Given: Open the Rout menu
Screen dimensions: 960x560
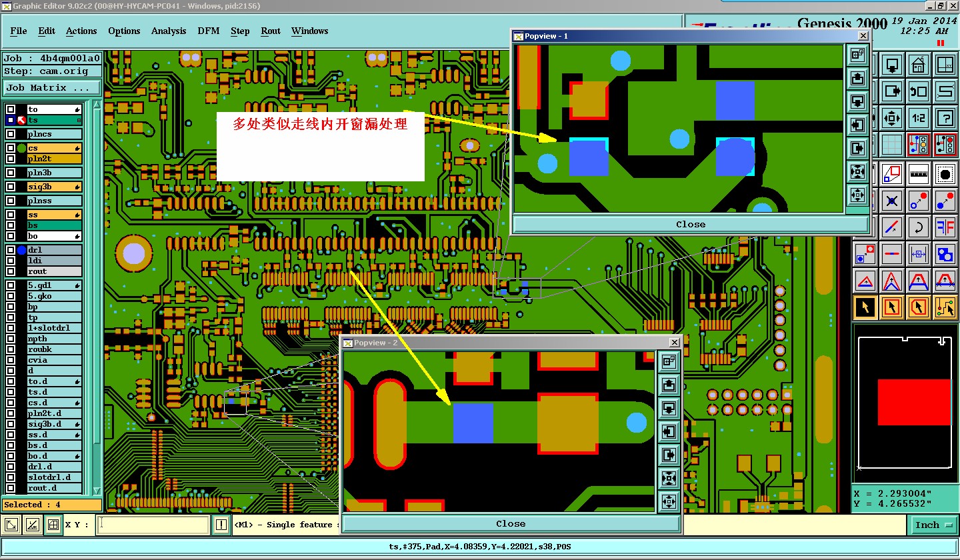Looking at the screenshot, I should [271, 31].
